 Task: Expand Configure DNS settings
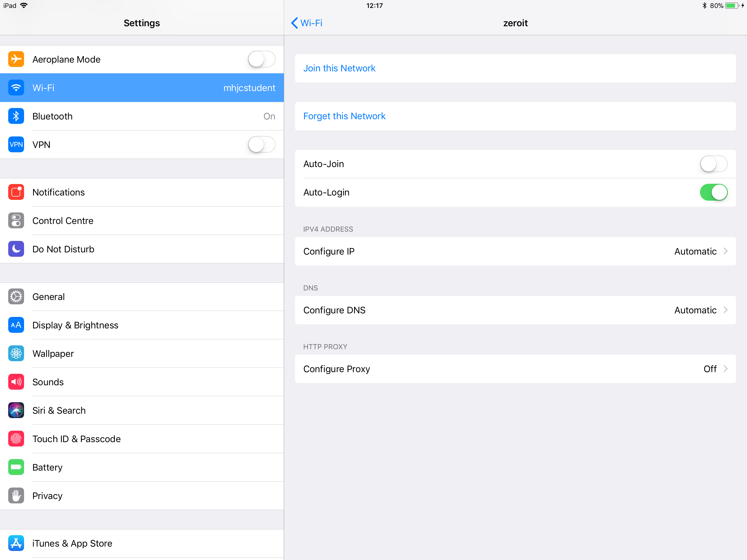(x=515, y=310)
